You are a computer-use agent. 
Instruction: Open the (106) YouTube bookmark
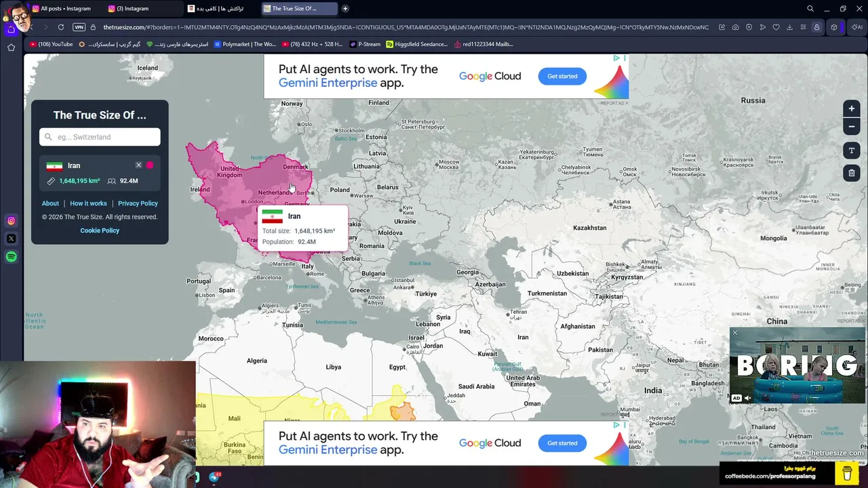coord(52,44)
